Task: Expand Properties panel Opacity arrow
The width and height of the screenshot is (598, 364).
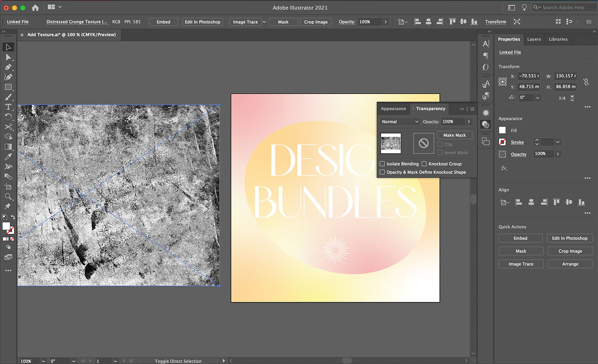Action: click(558, 154)
